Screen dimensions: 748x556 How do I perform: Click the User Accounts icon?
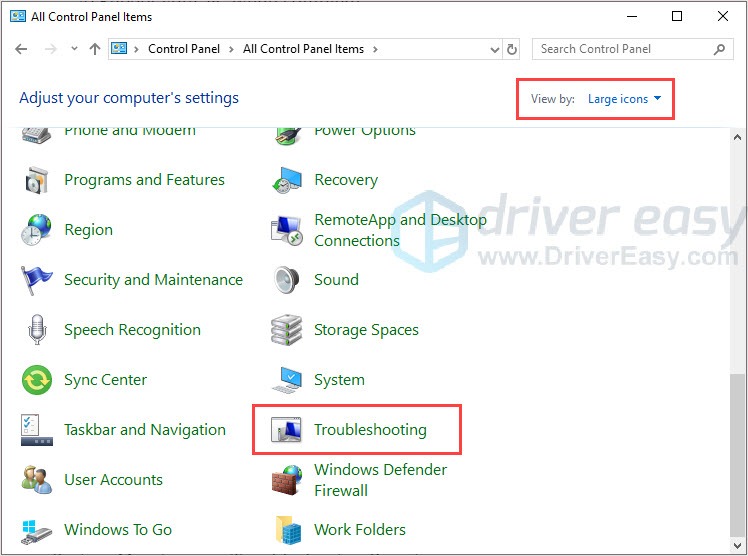(x=37, y=480)
